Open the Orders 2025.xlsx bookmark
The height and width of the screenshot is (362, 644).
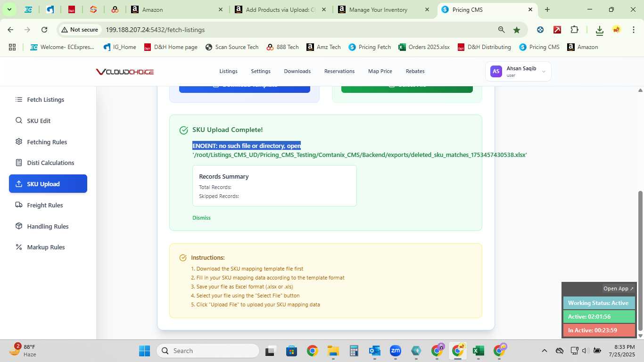coord(424,47)
